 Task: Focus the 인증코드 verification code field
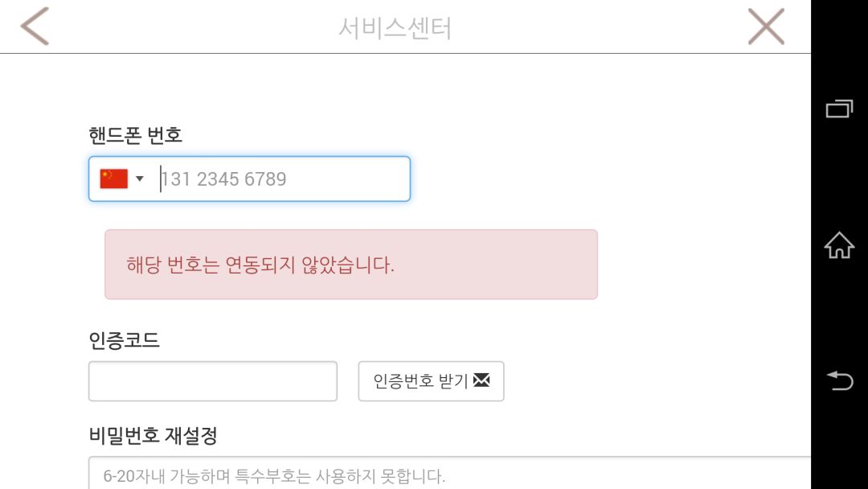coord(212,381)
